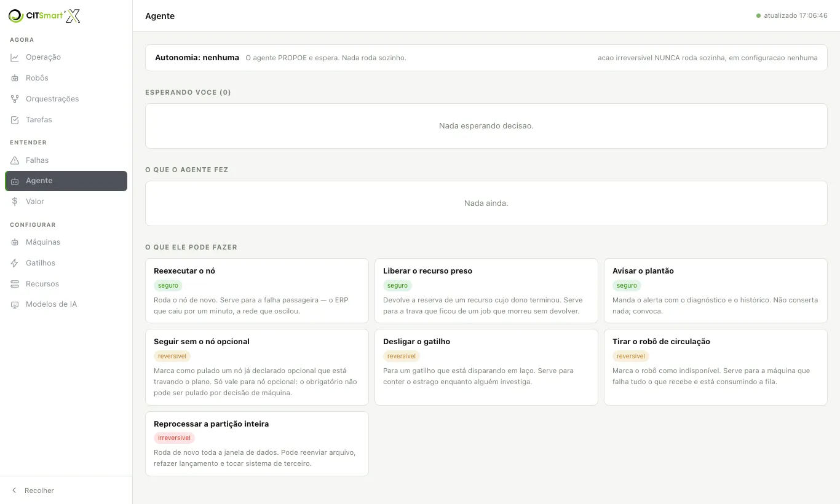Go to Máquinas configuration
The height and width of the screenshot is (504, 840).
66,242
